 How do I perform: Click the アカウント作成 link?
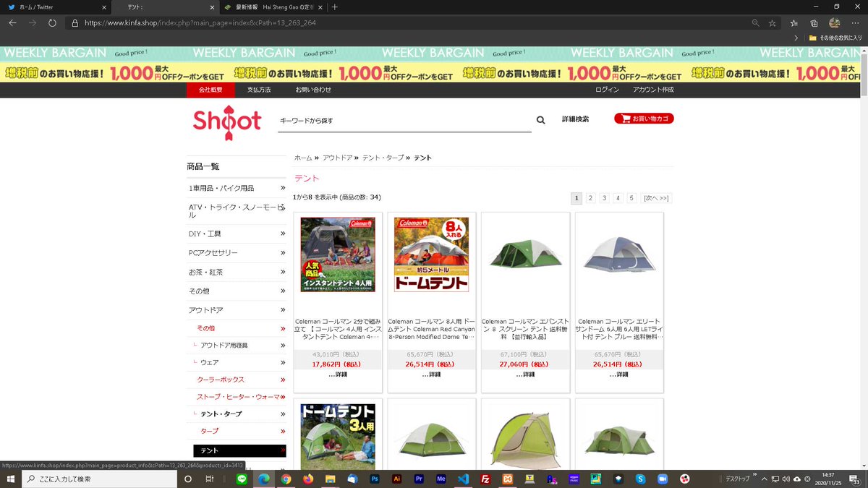653,90
